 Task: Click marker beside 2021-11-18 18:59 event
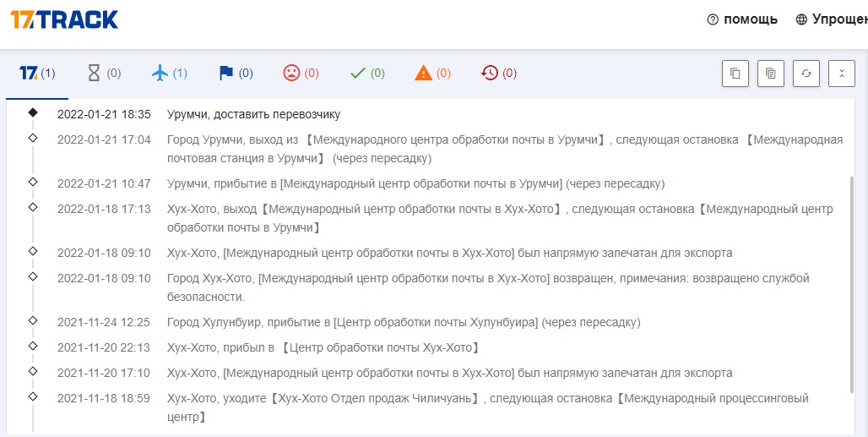coord(33,396)
